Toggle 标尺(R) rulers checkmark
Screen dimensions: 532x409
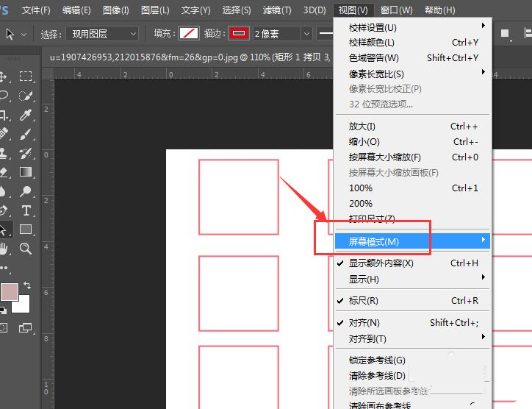(412, 300)
